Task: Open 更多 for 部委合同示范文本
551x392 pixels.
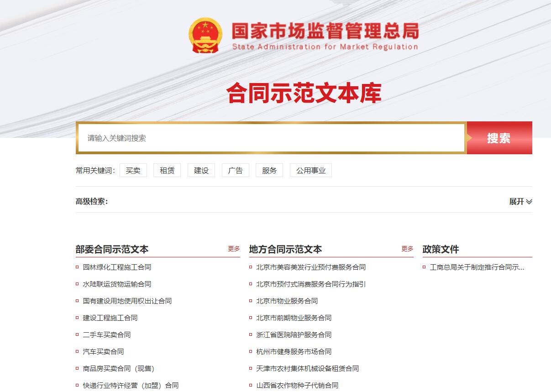Action: [x=234, y=249]
